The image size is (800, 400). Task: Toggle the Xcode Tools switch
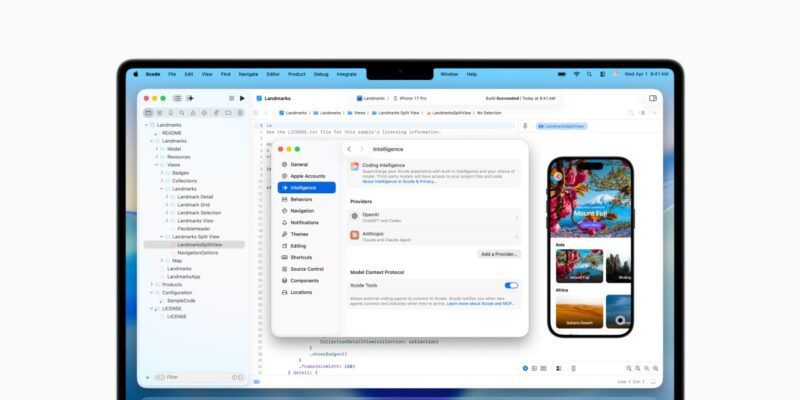tap(511, 285)
